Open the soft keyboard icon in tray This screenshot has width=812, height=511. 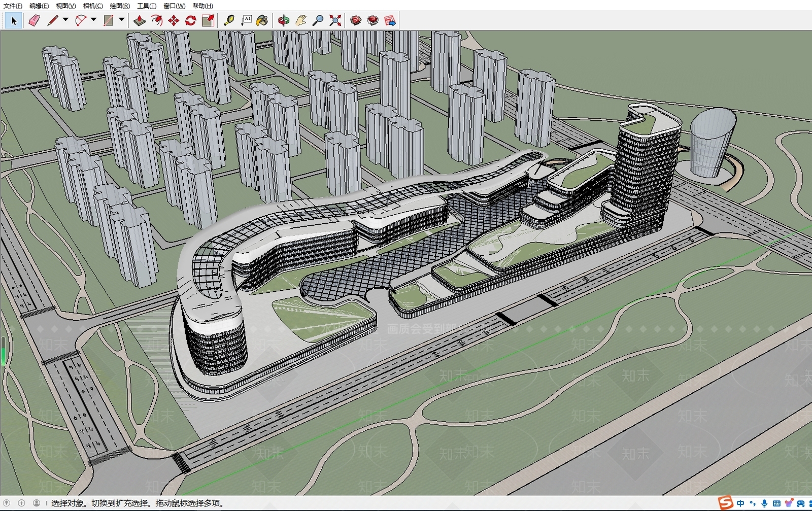pyautogui.click(x=776, y=503)
